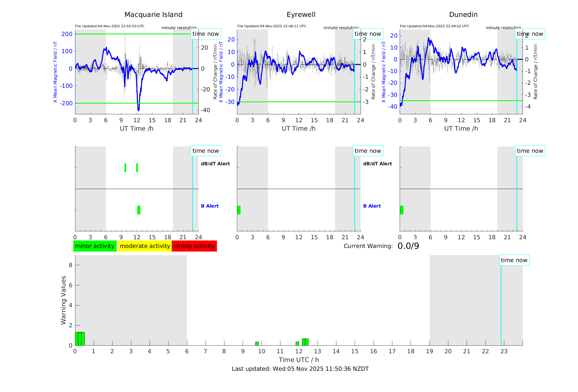Click the Macquarie Island dB/dT Alert label

tap(215, 164)
